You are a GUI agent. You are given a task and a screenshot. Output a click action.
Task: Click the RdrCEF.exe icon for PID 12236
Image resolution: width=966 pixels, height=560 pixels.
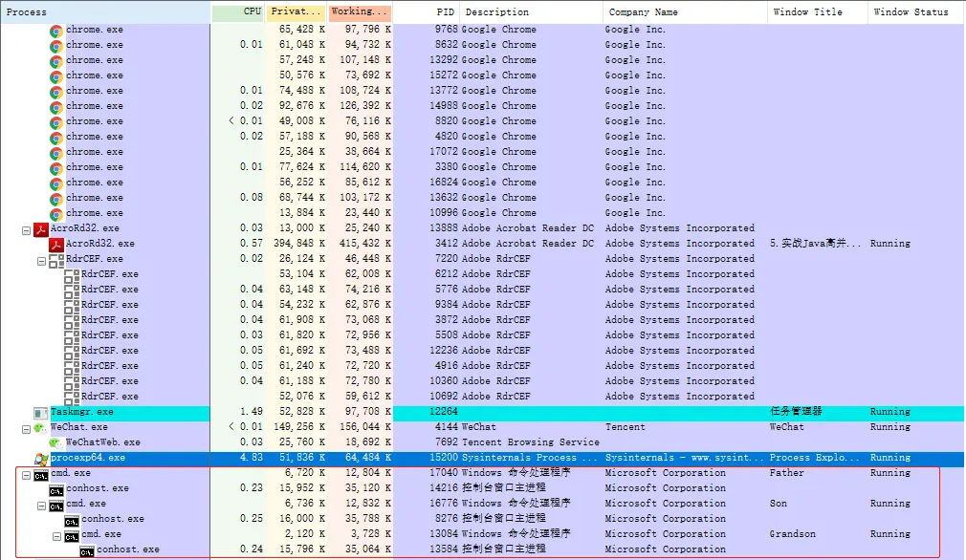click(x=72, y=352)
